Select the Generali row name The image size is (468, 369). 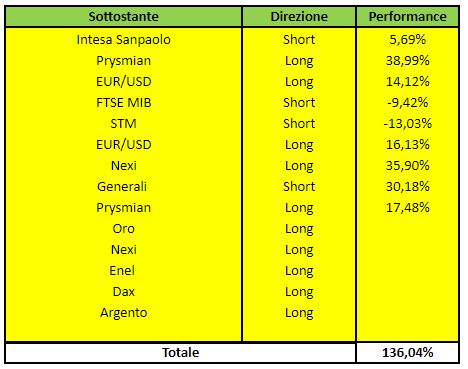pyautogui.click(x=122, y=187)
